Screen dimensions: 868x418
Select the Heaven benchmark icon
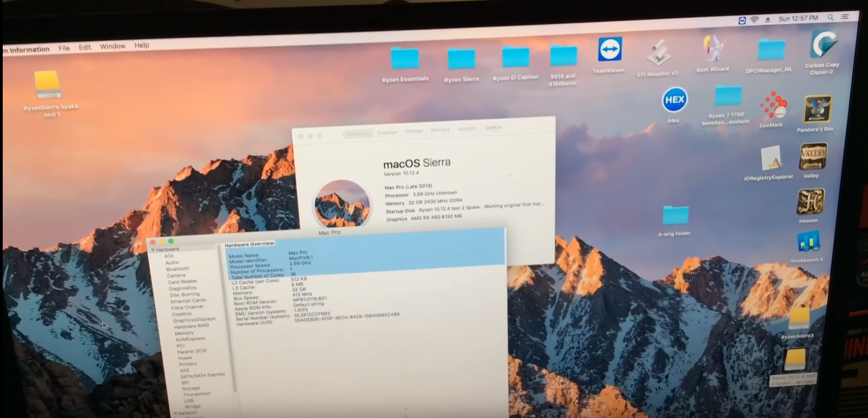pos(810,202)
